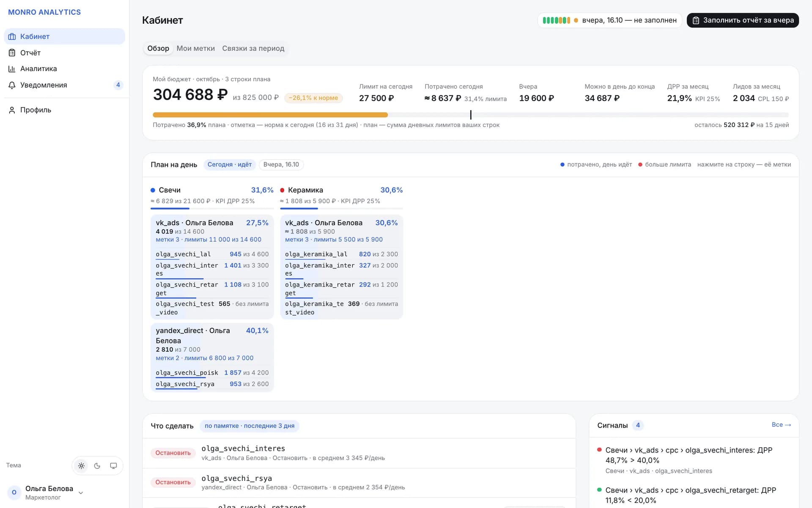Screen dimensions: 812x508
Task: Click the Уведомления bell icon
Action: 12,85
